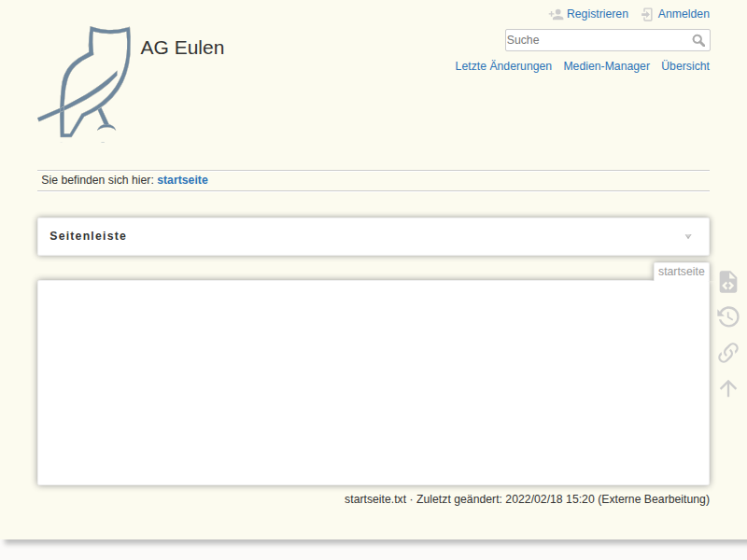
Task: Focus the Suche search field
Action: pos(596,40)
